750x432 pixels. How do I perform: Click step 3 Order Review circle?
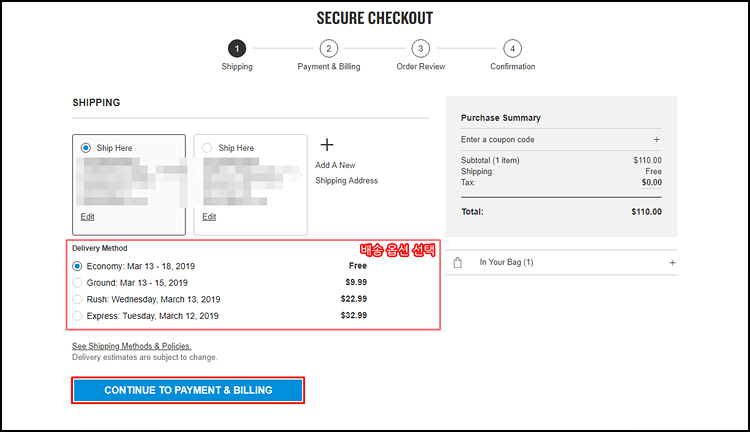point(420,48)
